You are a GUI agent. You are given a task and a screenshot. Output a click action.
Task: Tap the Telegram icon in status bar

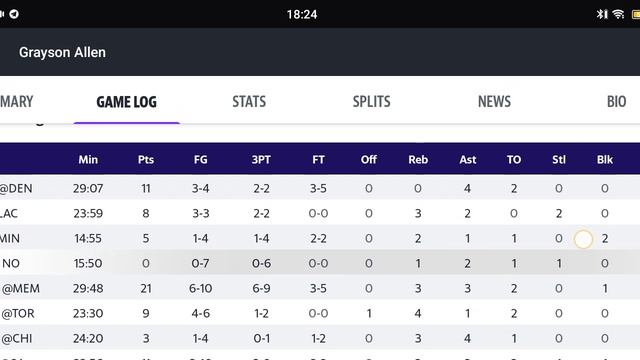tap(14, 14)
